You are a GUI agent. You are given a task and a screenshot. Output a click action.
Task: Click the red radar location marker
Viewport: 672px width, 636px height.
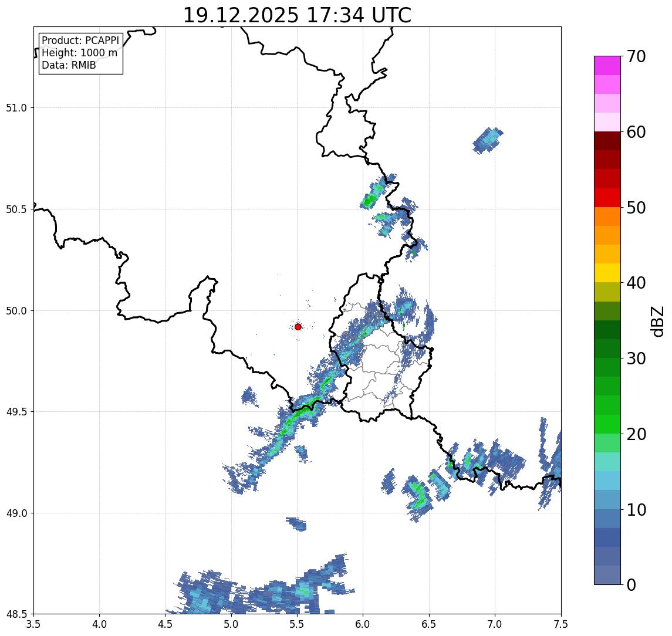tap(298, 327)
